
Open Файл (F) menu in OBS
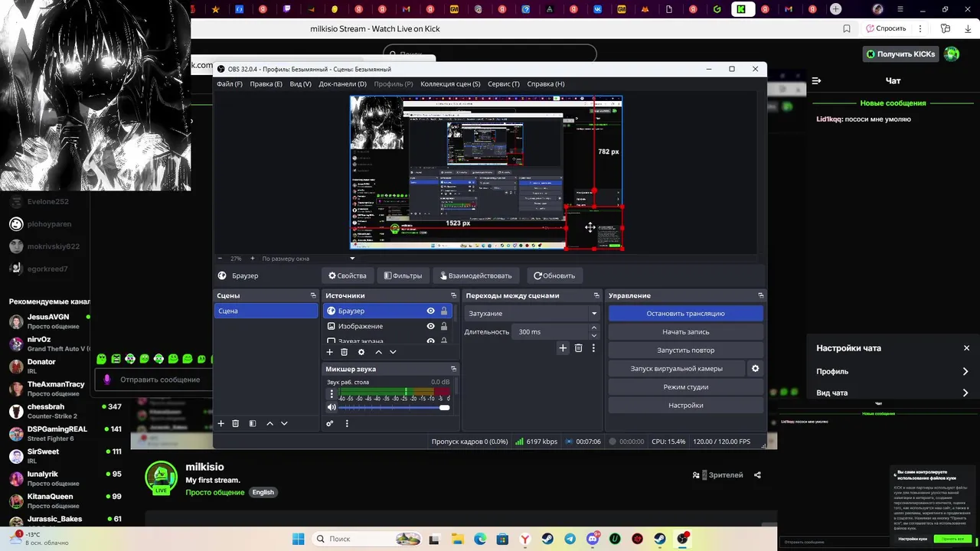pos(230,83)
